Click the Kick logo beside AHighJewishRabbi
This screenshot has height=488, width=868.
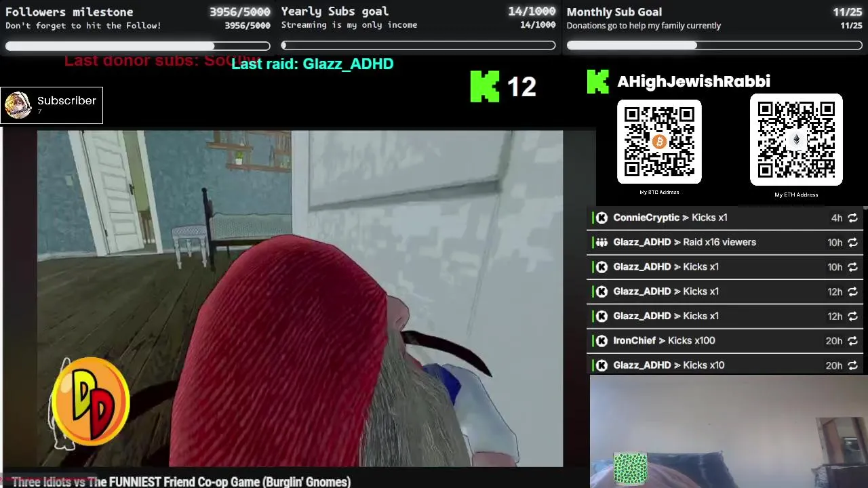(597, 81)
